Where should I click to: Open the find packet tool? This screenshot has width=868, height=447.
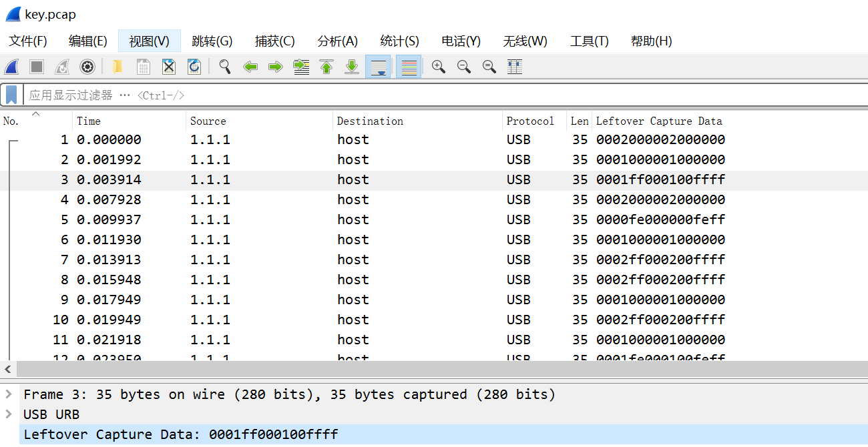tap(224, 67)
